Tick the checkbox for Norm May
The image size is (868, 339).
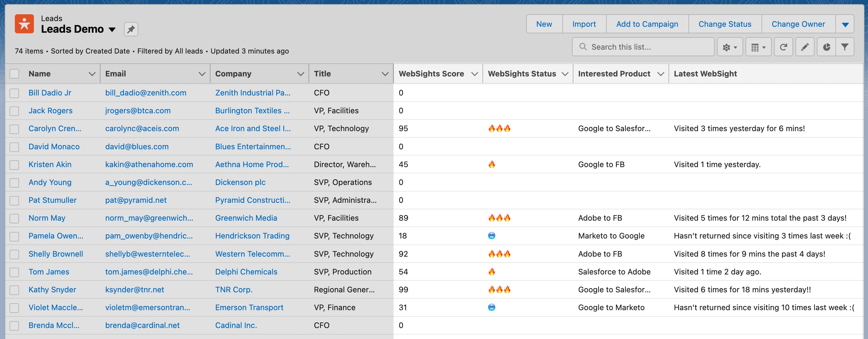(x=14, y=218)
